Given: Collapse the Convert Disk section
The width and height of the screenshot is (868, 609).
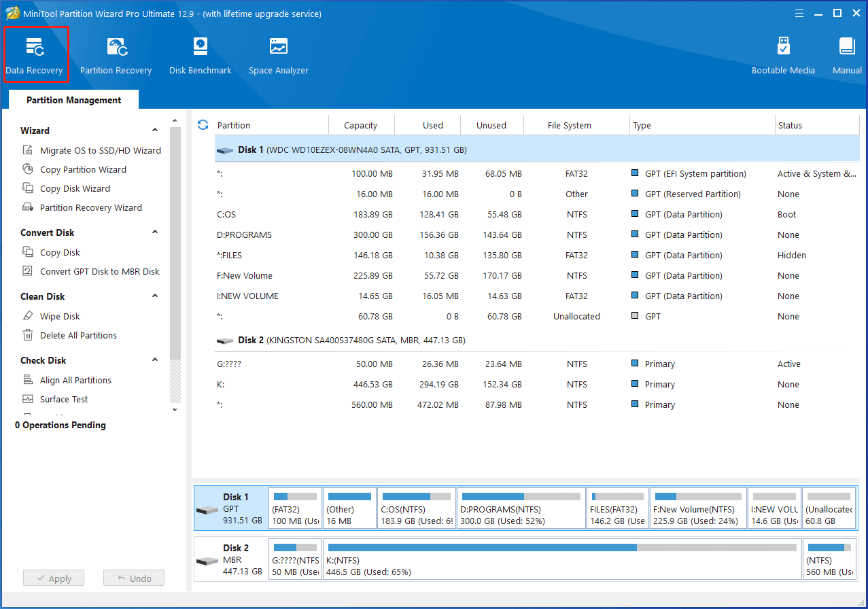Looking at the screenshot, I should (x=155, y=232).
